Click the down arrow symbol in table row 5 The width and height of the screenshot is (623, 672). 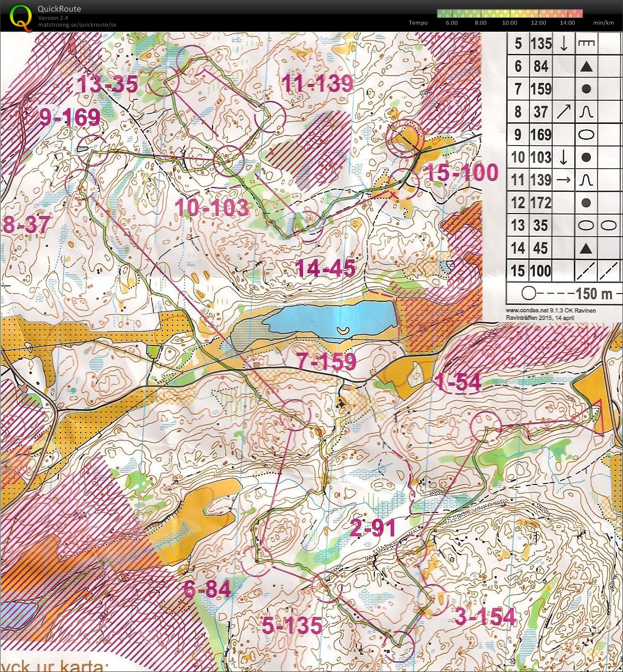(x=564, y=43)
